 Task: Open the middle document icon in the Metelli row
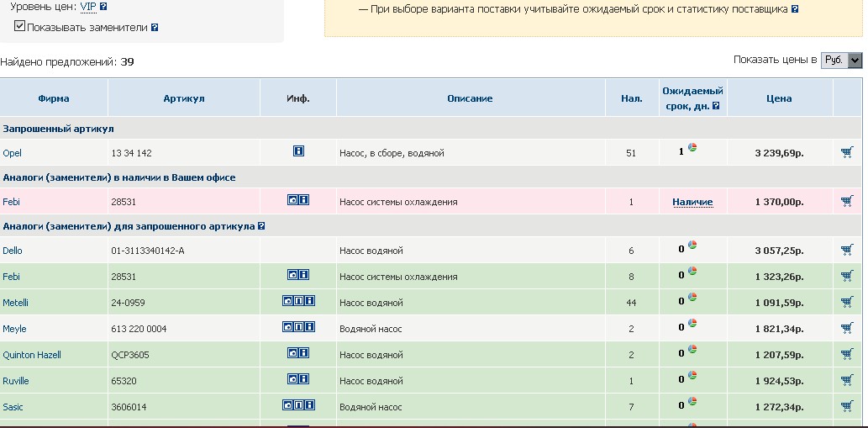298,301
